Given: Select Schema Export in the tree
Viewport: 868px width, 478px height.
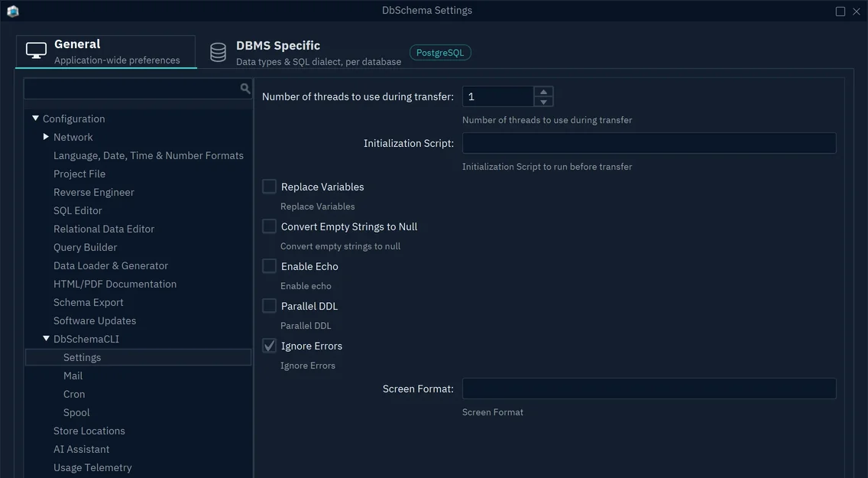Looking at the screenshot, I should pyautogui.click(x=88, y=302).
